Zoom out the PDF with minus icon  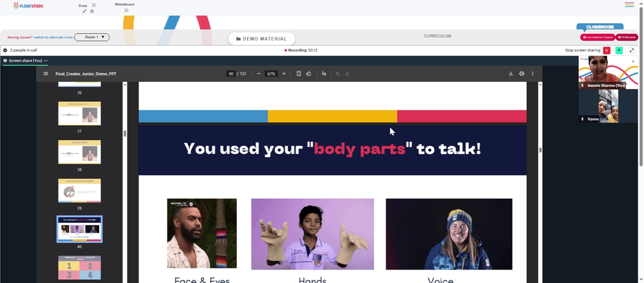tap(258, 73)
